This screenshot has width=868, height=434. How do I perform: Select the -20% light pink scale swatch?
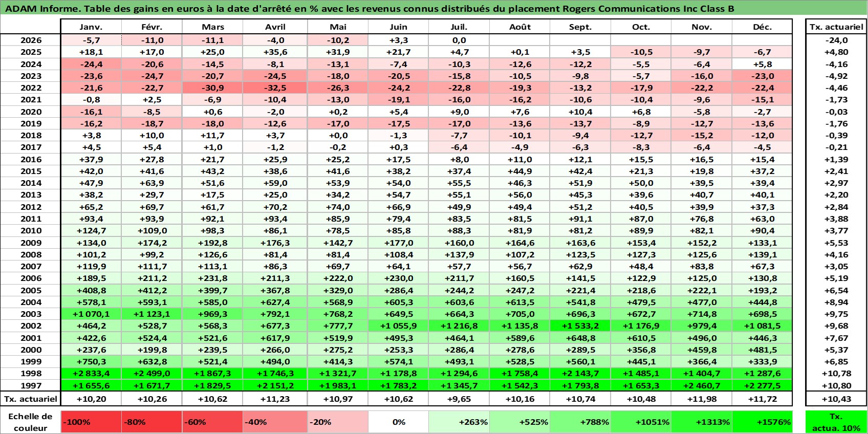pos(338,422)
